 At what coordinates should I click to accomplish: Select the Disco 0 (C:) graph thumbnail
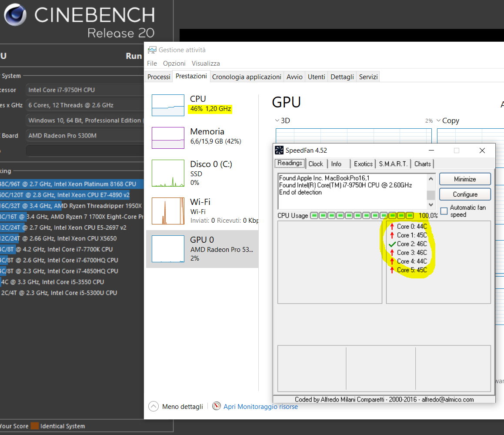pyautogui.click(x=168, y=173)
